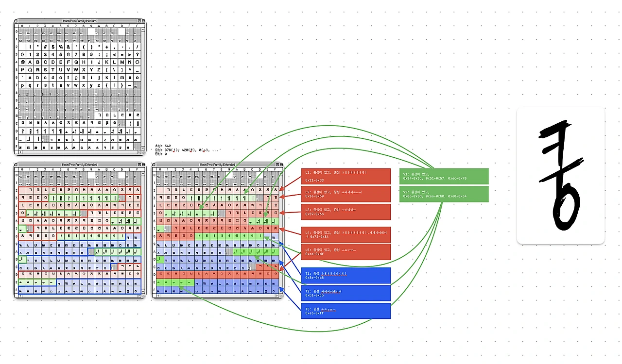
Task: Click the "@" glyph cell in HoonTwo Medium
Action: point(22,62)
